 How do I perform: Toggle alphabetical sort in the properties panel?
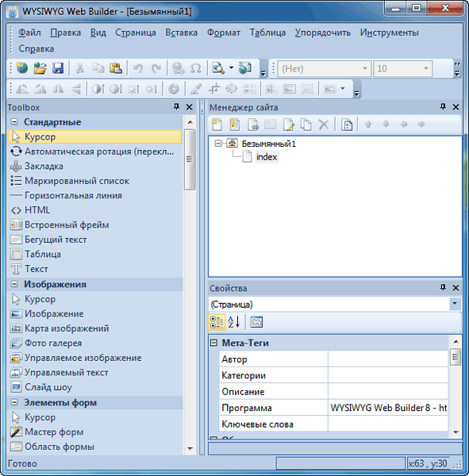point(234,322)
